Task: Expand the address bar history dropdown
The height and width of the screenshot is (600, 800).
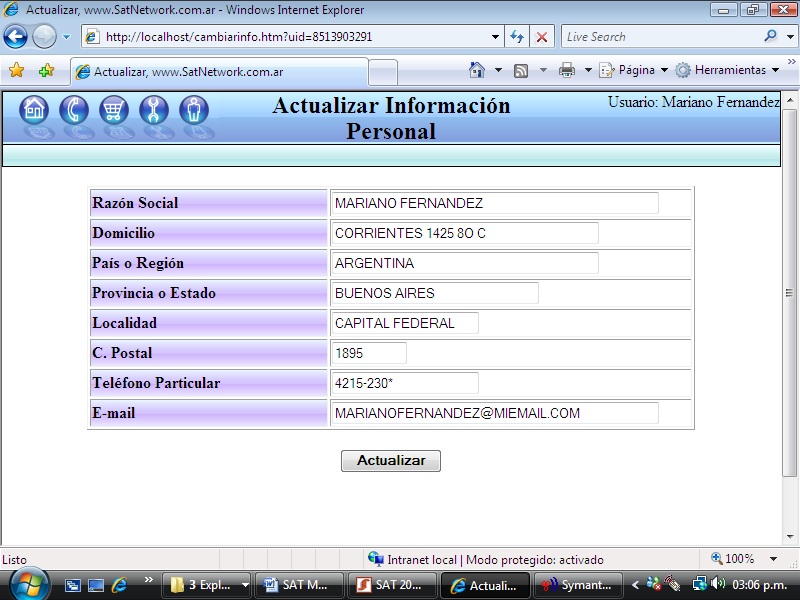Action: [x=496, y=37]
